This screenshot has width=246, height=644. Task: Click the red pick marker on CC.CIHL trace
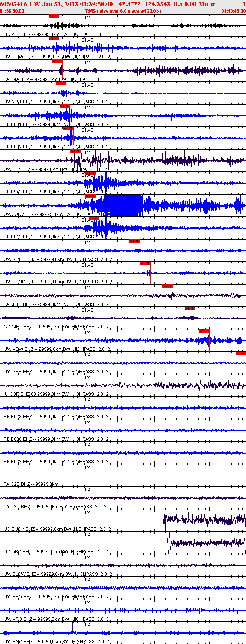click(x=189, y=309)
